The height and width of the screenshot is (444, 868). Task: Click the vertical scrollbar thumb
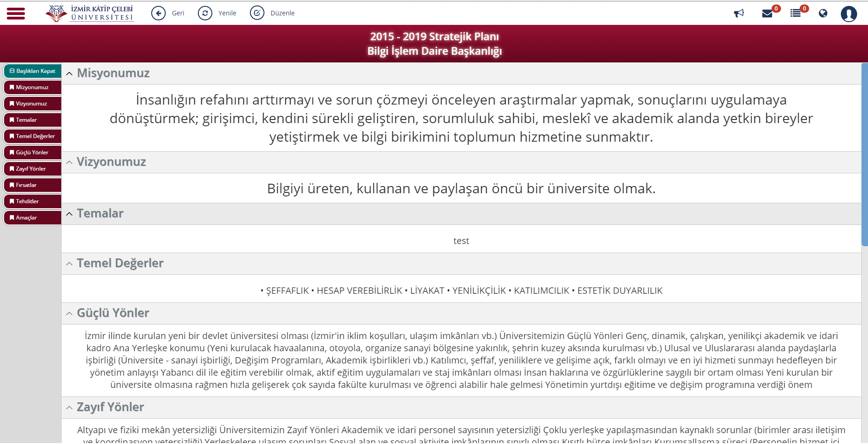tap(864, 154)
